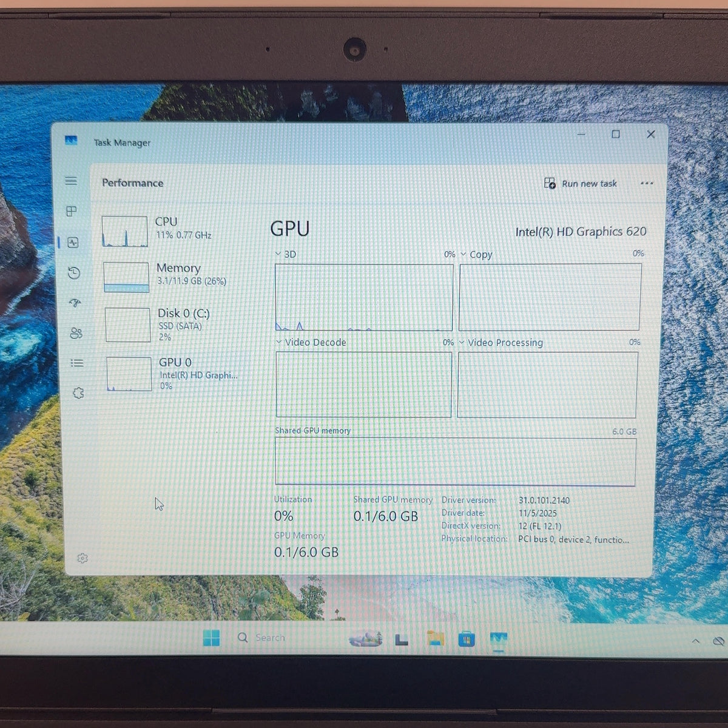The image size is (728, 728).
Task: Click the driver date 11/5/2025 value
Action: (x=538, y=513)
